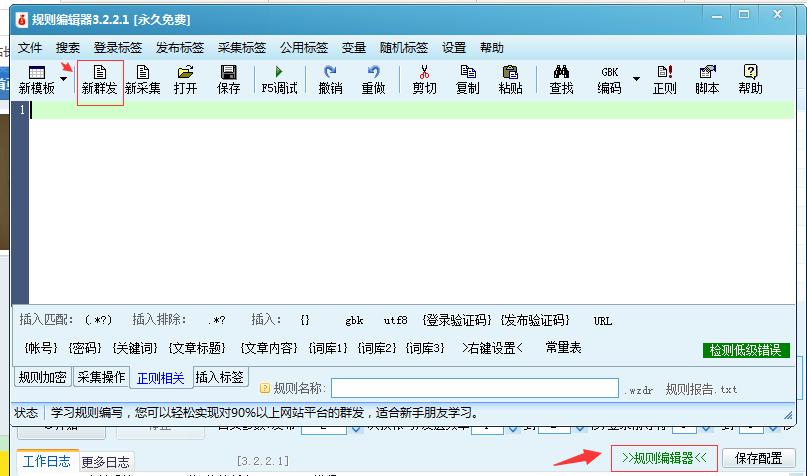This screenshot has width=807, height=476.
Task: Click the 规则名称 input field
Action: [474, 388]
